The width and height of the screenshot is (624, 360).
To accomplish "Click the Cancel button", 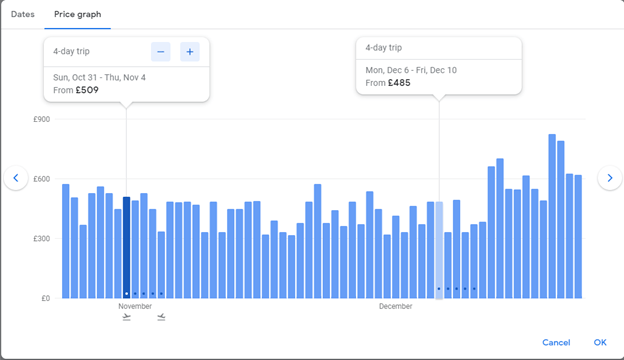I will point(556,342).
